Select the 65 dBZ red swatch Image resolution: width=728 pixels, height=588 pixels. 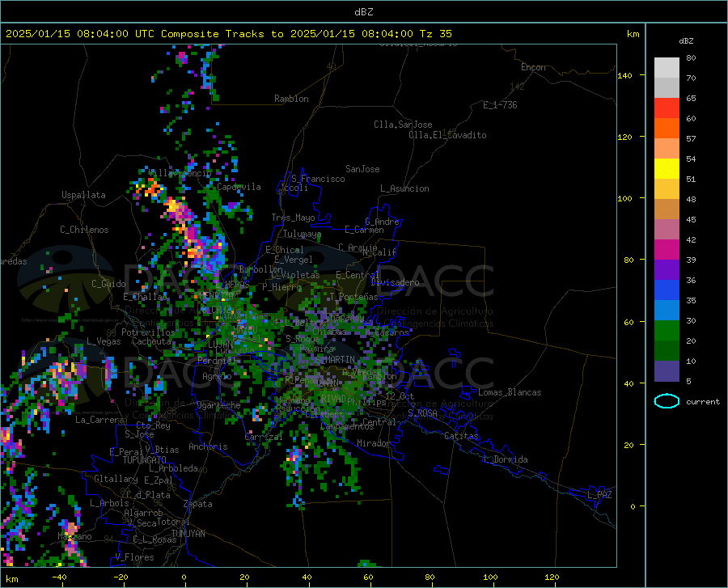pos(667,108)
